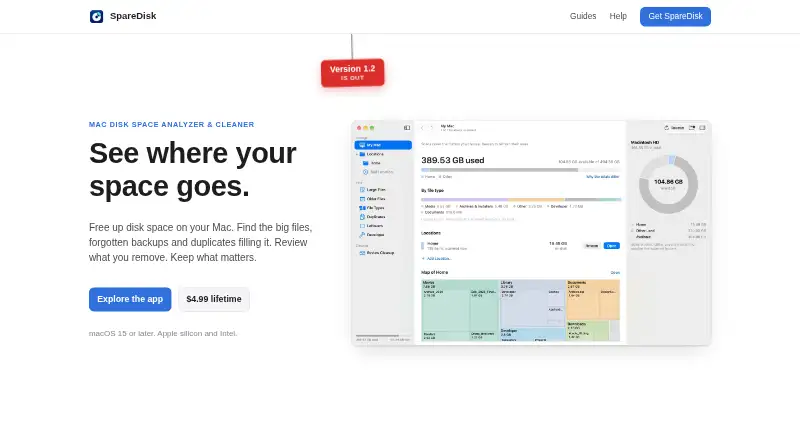Open Developer in the sidebar
Viewport: 800px width, 440px height.
point(372,235)
